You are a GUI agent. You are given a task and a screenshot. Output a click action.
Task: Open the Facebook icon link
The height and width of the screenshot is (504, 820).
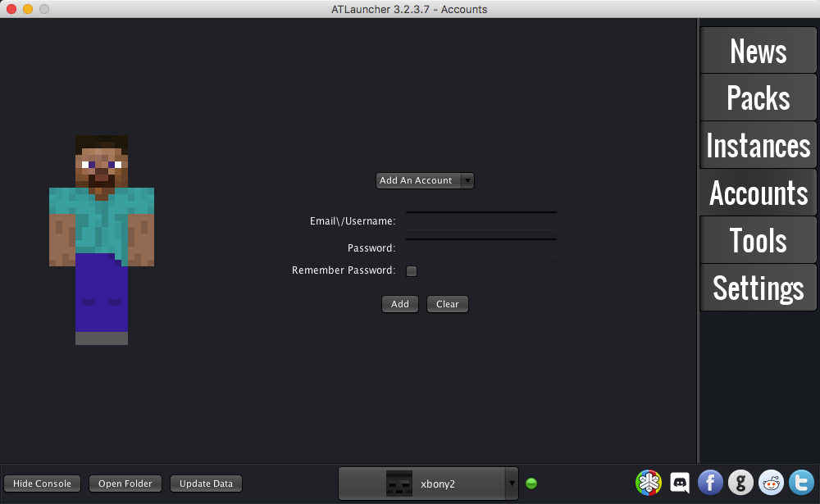coord(710,483)
